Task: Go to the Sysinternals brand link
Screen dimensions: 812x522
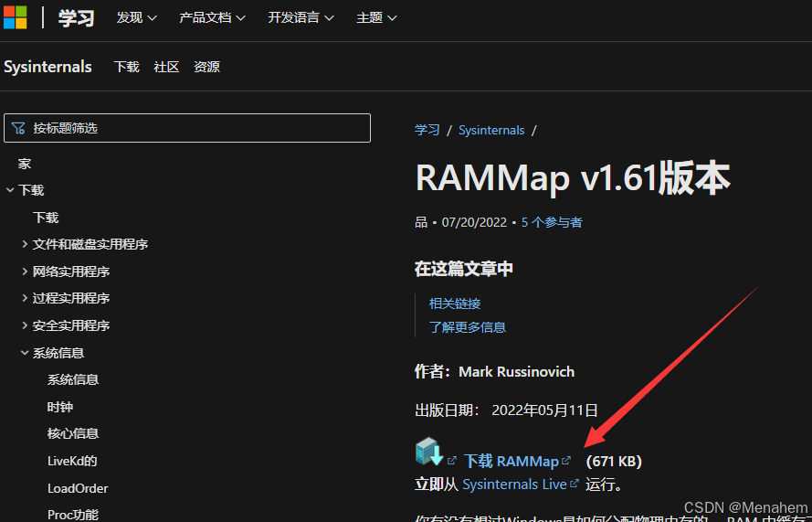Action: coord(47,67)
